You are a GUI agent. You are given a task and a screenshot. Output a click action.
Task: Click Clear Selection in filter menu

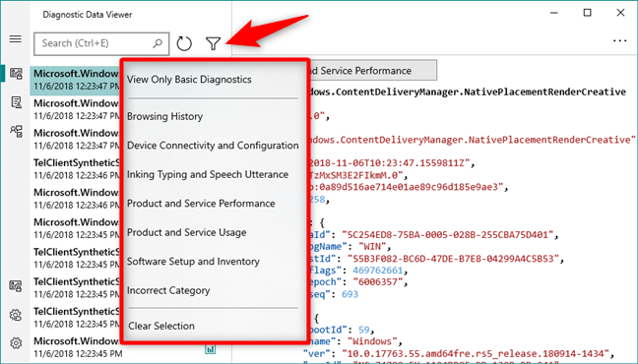click(161, 326)
